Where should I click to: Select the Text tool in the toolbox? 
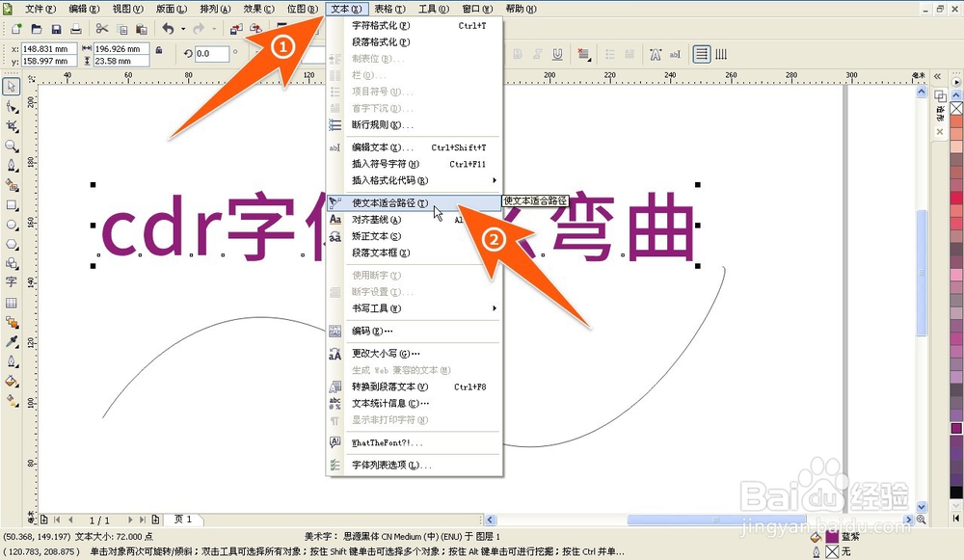point(12,281)
